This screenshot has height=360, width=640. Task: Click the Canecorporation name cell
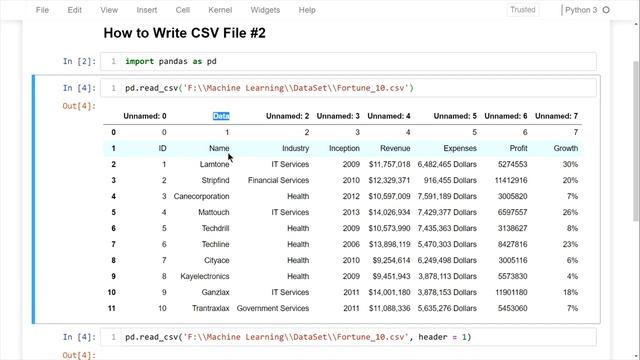click(201, 196)
